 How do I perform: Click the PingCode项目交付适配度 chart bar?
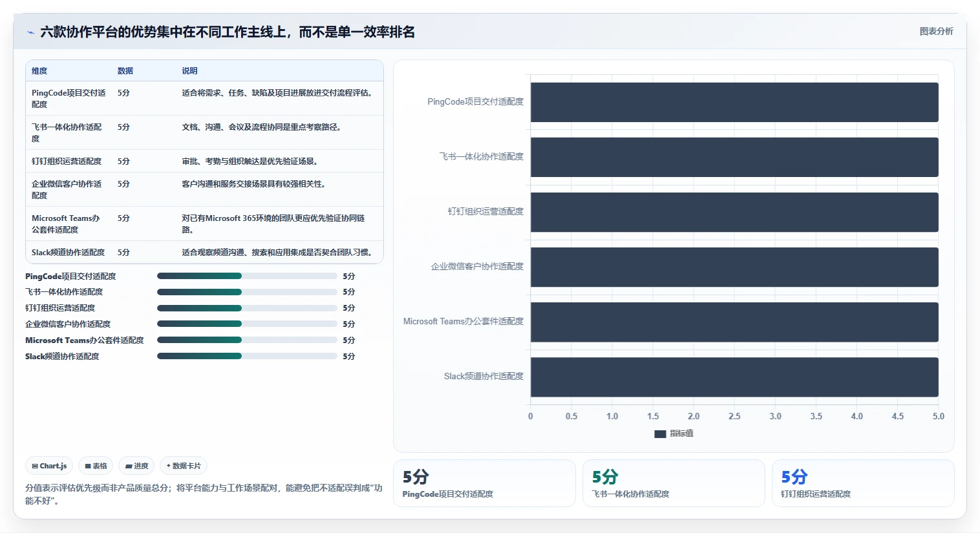point(734,102)
